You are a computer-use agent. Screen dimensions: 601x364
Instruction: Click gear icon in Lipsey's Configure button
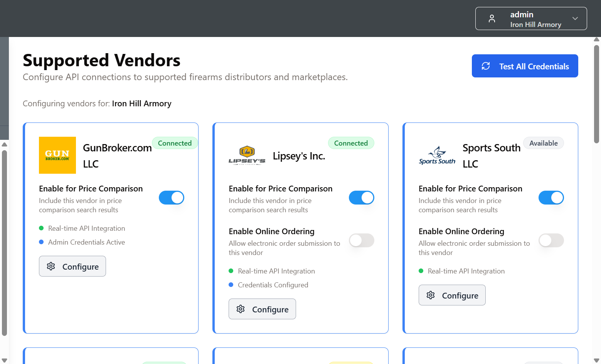coord(241,309)
